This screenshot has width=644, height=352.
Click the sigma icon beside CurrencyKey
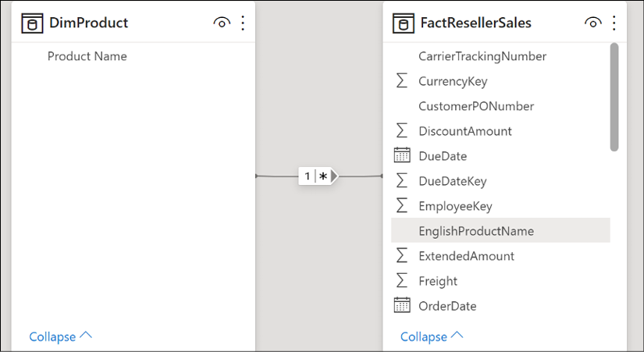402,81
